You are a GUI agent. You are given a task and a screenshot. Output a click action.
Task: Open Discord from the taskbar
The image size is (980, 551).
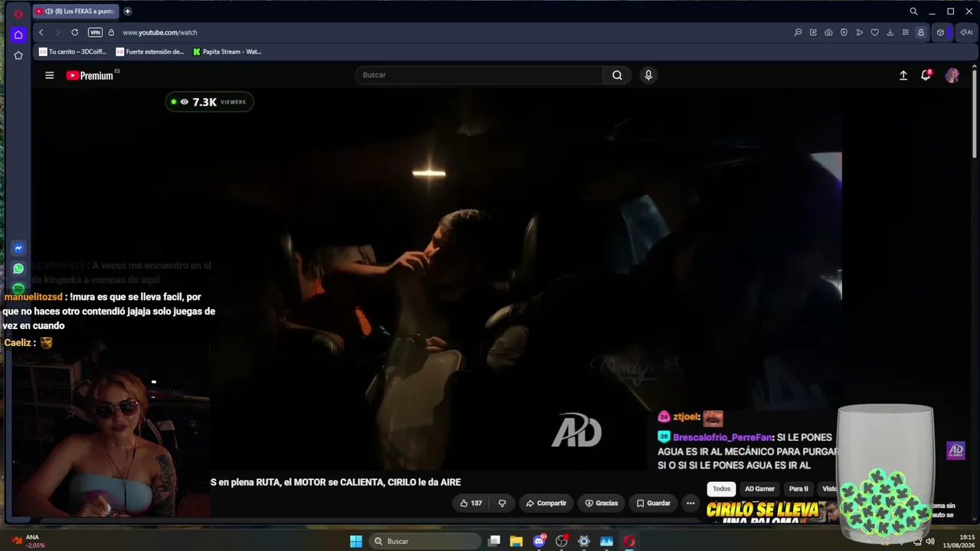tap(540, 541)
